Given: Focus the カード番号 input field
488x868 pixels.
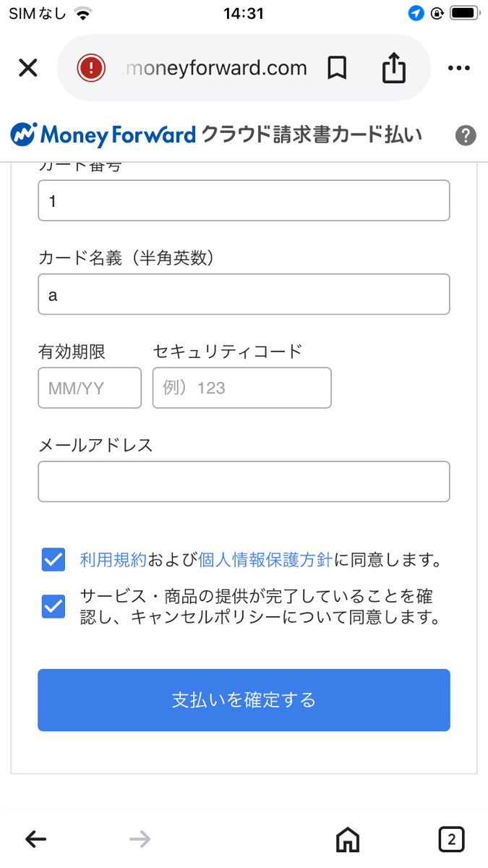Looking at the screenshot, I should (244, 200).
